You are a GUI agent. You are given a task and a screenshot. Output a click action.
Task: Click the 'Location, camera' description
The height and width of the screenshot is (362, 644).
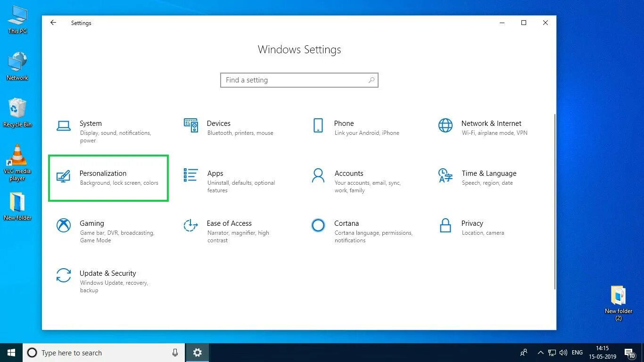point(483,233)
